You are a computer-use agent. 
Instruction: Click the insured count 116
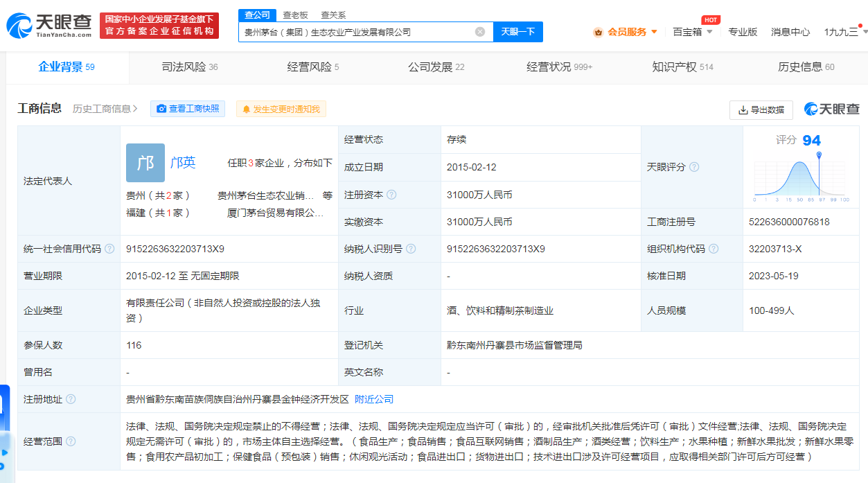(x=134, y=345)
